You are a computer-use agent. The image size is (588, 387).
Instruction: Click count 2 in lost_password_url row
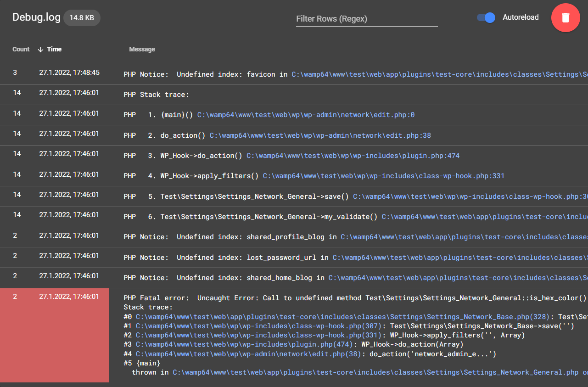[15, 256]
